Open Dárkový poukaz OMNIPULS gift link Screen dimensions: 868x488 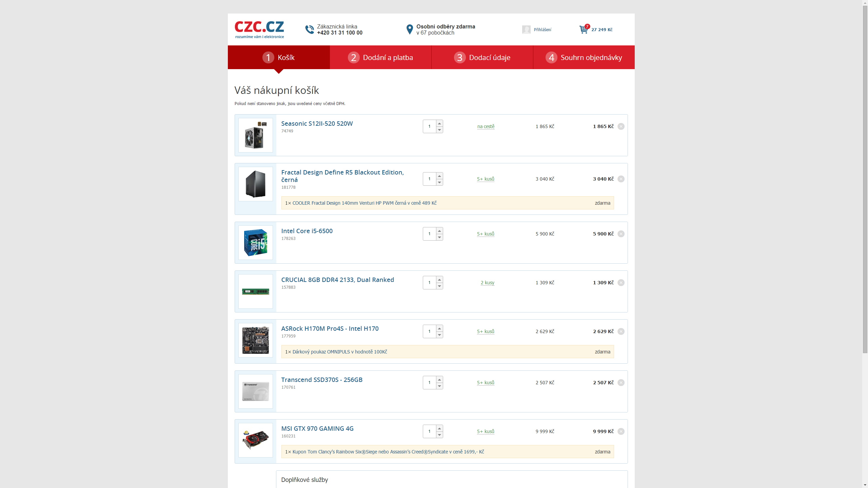click(340, 352)
